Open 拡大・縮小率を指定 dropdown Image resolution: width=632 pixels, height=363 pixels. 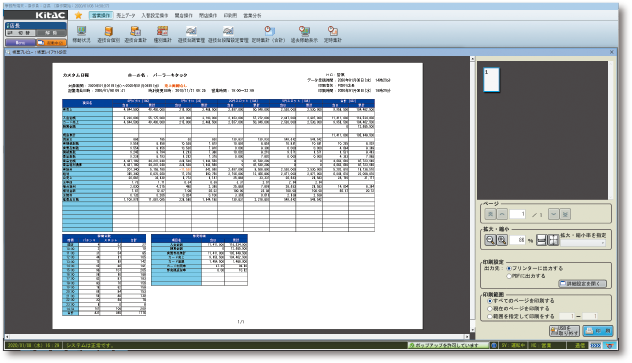[583, 243]
